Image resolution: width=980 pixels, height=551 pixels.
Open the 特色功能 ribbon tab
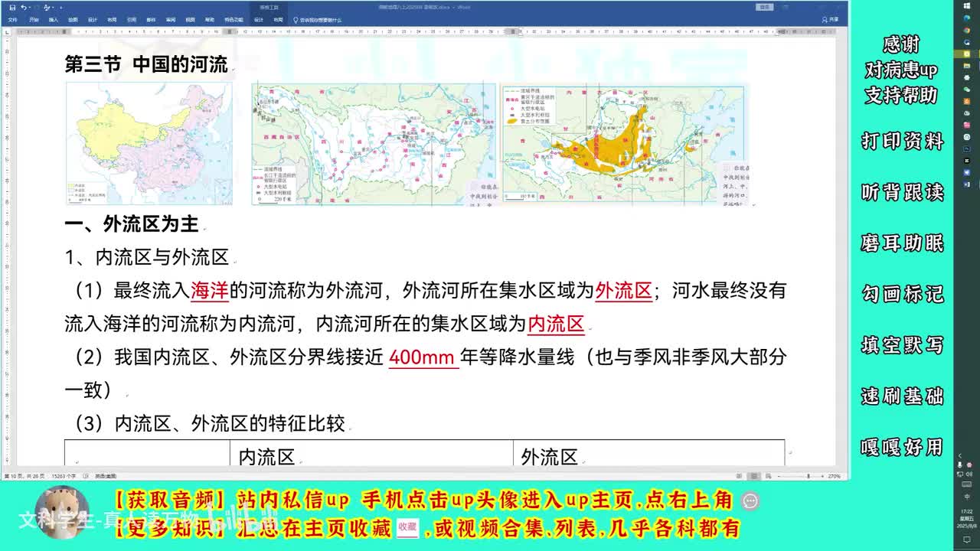[234, 19]
